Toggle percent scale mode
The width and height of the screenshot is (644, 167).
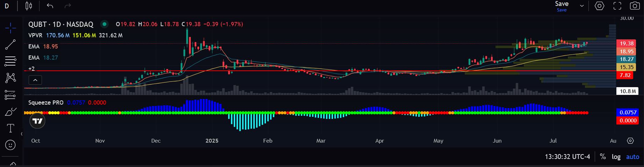[x=603, y=157]
